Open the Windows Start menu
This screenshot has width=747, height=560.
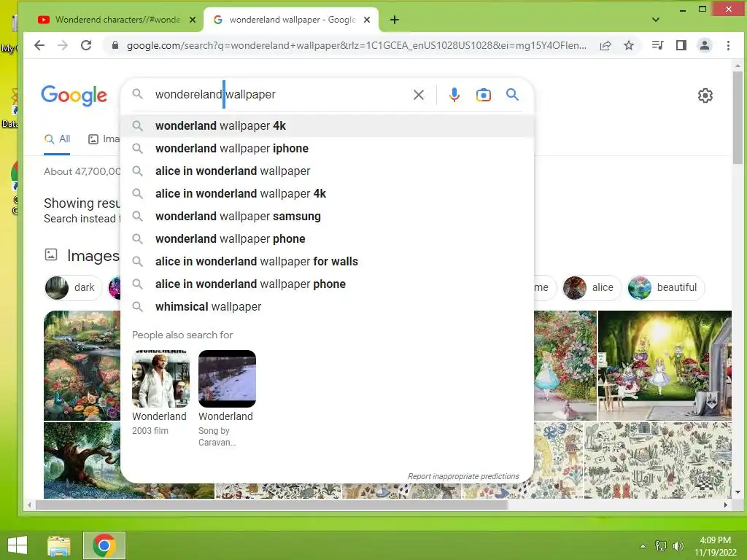coord(18,545)
